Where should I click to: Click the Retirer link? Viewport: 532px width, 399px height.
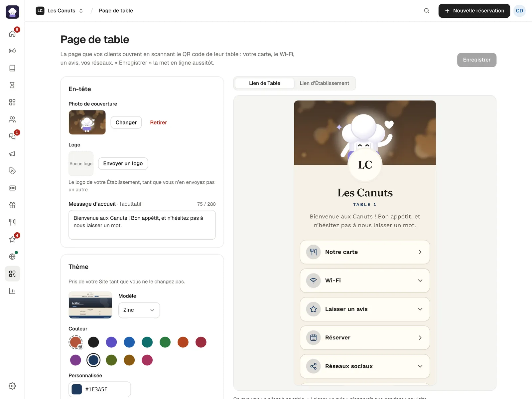coord(158,122)
